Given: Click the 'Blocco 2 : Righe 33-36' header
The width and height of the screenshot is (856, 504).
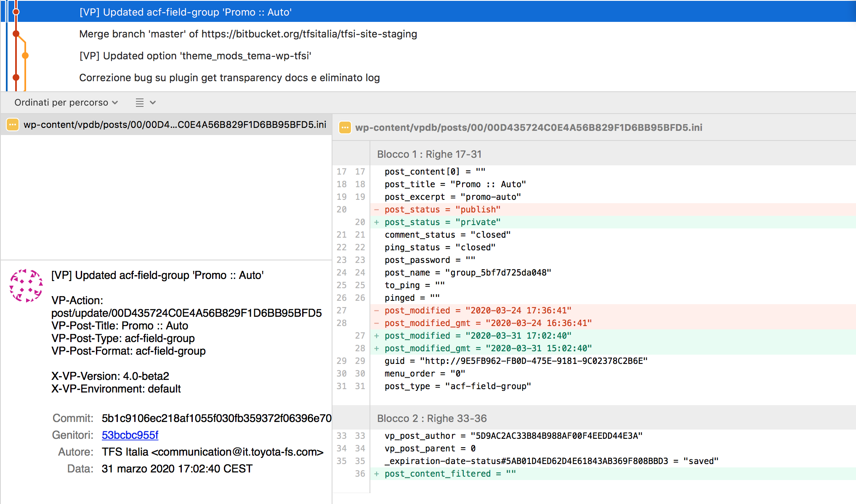Looking at the screenshot, I should coord(431,419).
